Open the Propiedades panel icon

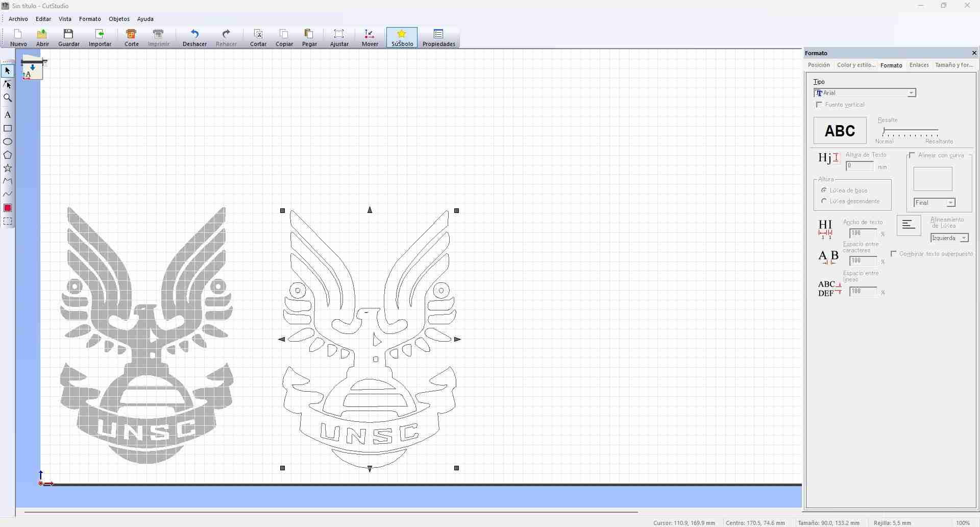[x=438, y=38]
